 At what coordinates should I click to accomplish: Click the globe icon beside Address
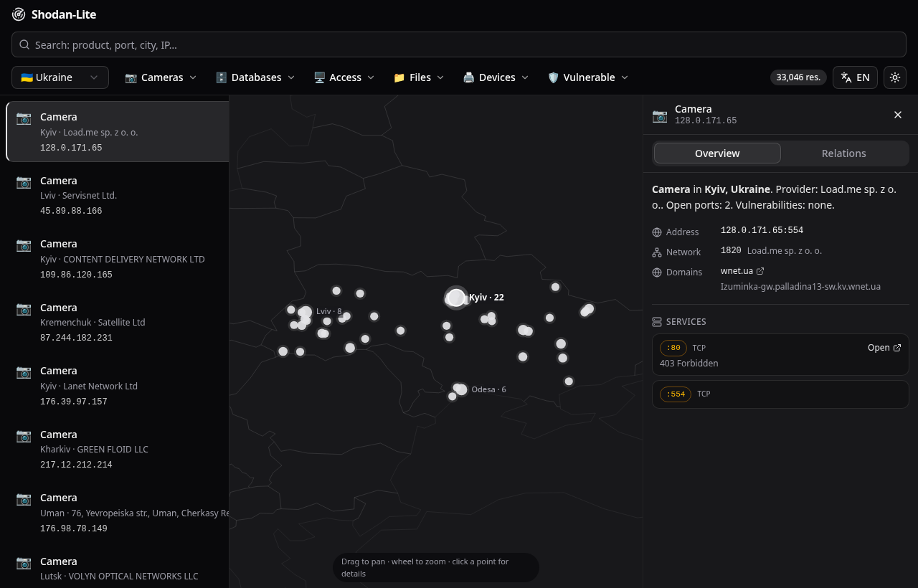tap(657, 232)
